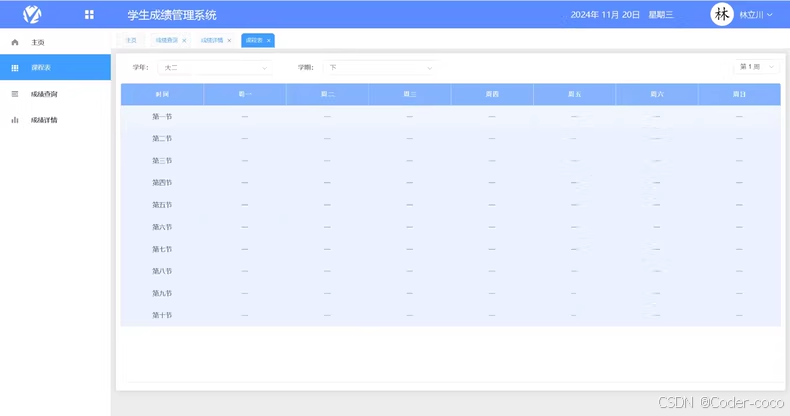Open 成绩查询 from the sidebar

(x=55, y=94)
